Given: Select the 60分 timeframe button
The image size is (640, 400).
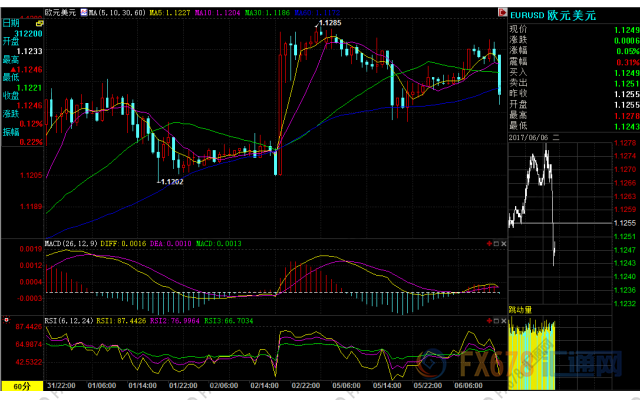Looking at the screenshot, I should coord(22,386).
